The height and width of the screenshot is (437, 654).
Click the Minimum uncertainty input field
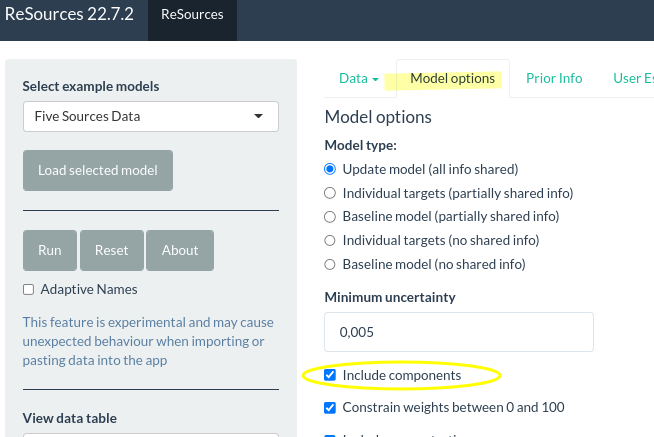(x=459, y=331)
